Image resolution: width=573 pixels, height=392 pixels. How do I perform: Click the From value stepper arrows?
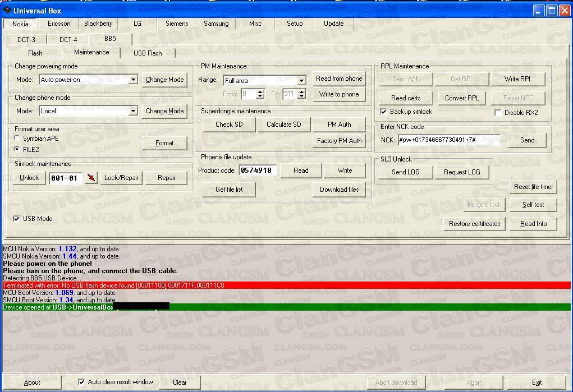click(x=260, y=94)
